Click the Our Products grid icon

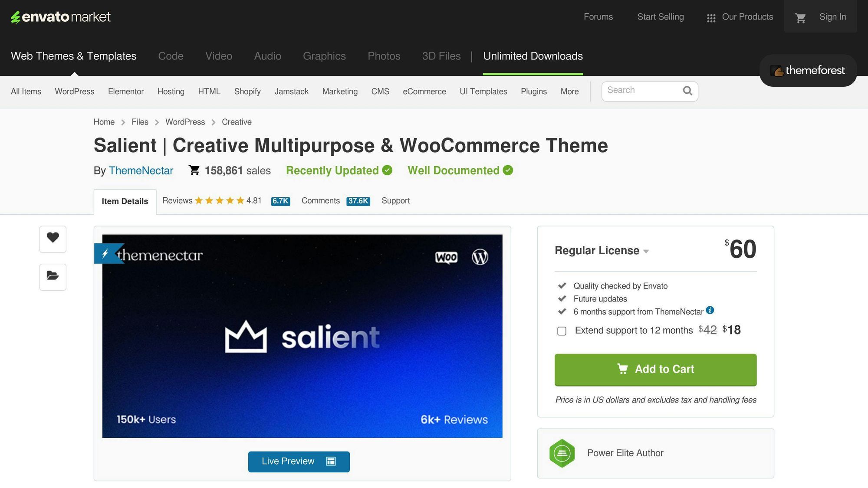[x=711, y=18]
